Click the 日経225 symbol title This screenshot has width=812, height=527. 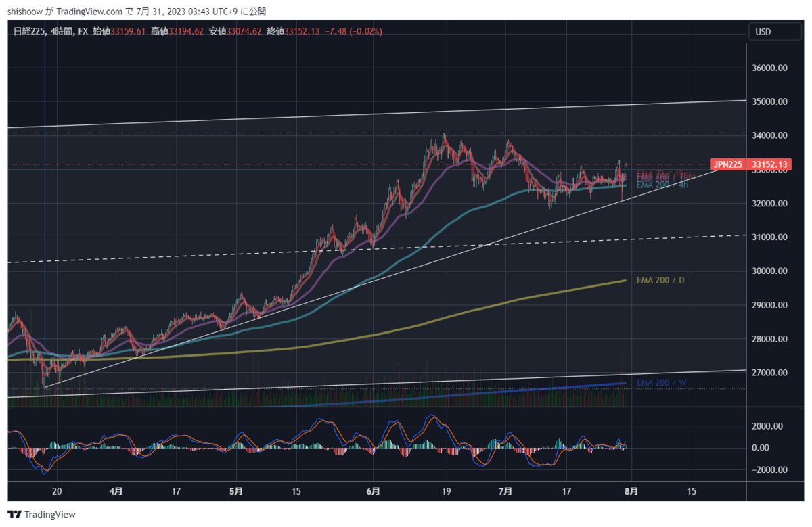[x=30, y=31]
